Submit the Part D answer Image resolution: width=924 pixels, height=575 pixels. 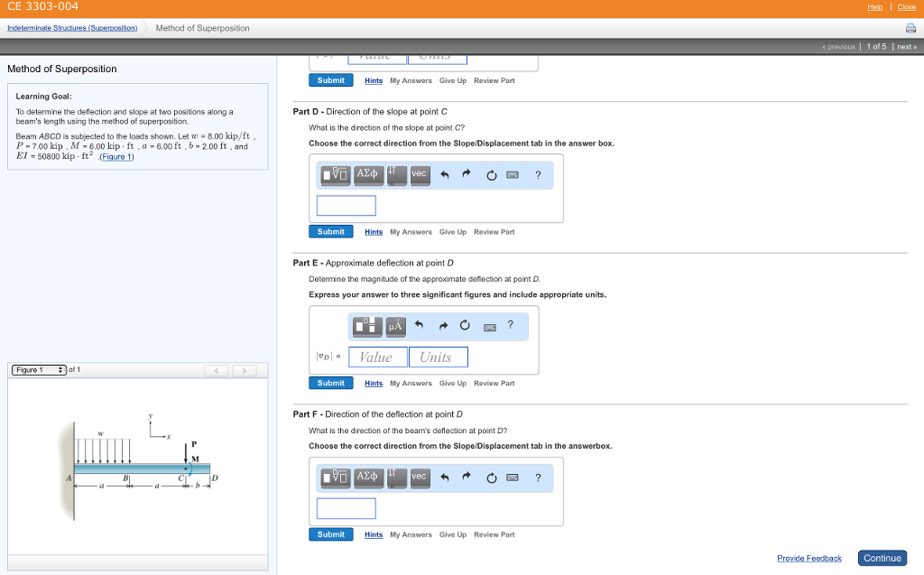(x=331, y=232)
